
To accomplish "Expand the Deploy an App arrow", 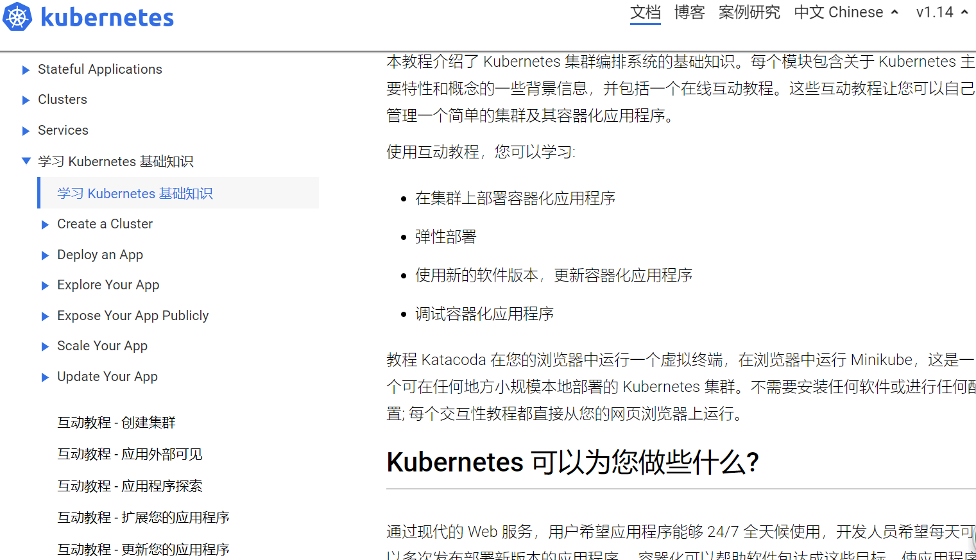I will pyautogui.click(x=45, y=255).
